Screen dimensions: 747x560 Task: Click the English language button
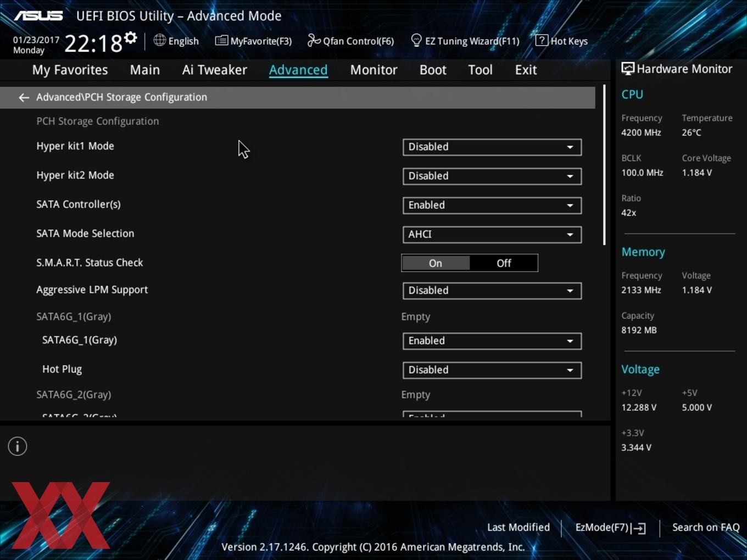point(176,41)
